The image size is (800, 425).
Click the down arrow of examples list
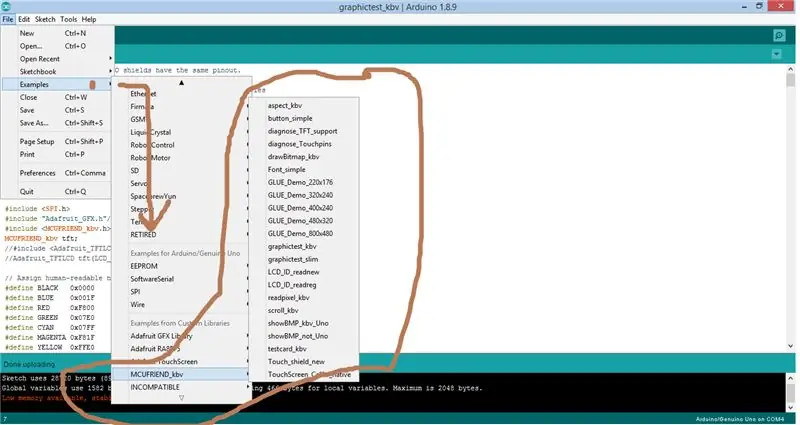[181, 397]
